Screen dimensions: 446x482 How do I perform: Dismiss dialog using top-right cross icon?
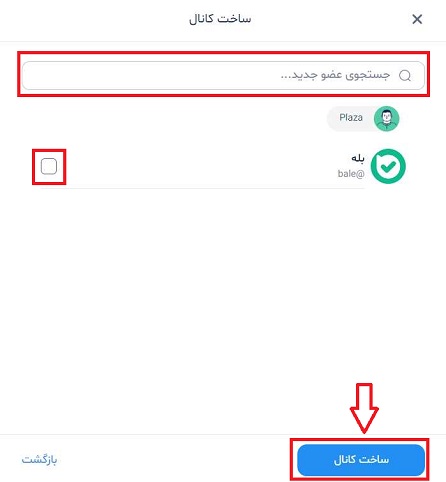(417, 19)
